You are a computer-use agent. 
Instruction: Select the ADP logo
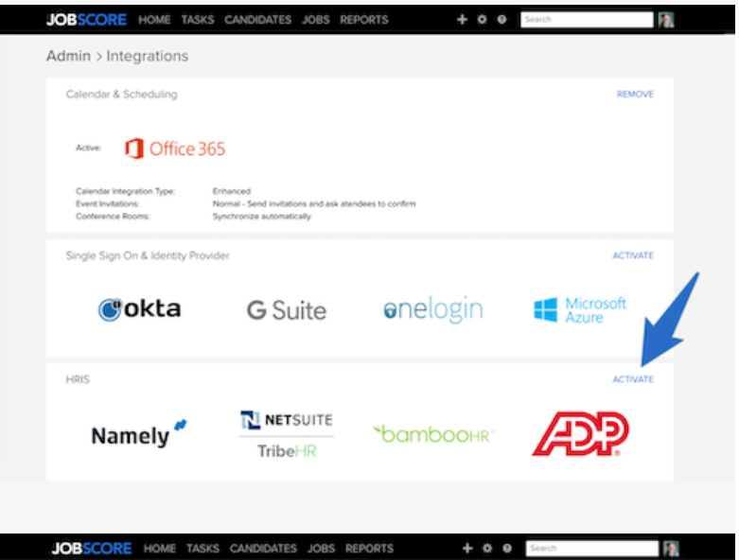(x=581, y=434)
